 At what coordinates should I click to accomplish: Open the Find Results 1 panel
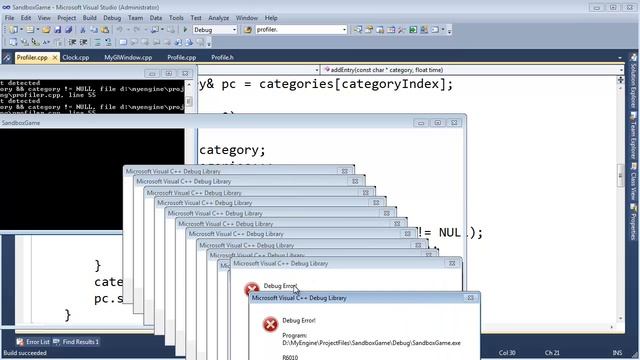click(76, 342)
